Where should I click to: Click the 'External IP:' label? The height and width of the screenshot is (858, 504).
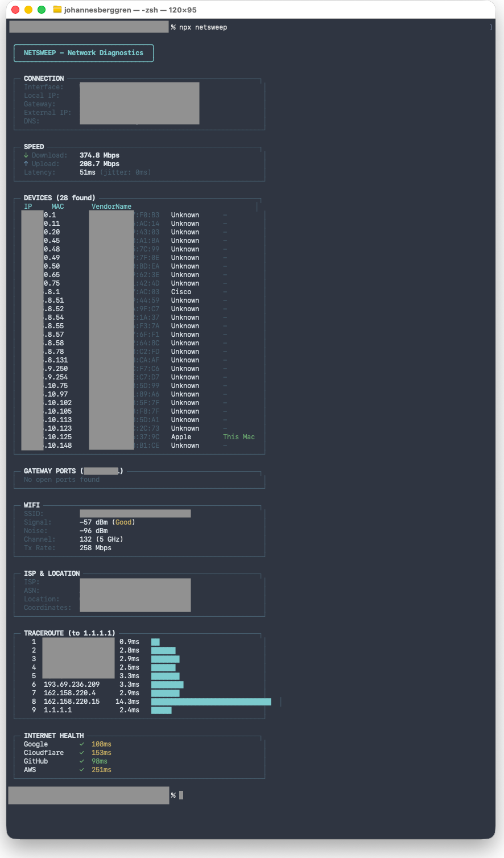[48, 113]
